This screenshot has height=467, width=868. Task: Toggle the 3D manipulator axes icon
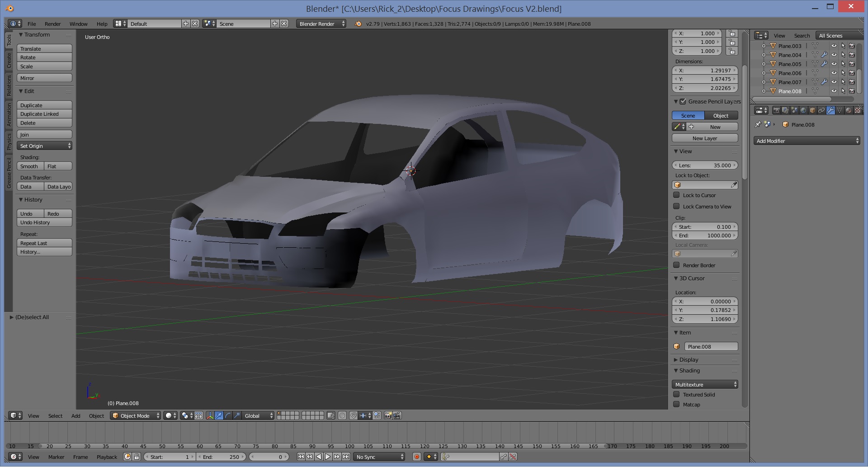210,416
